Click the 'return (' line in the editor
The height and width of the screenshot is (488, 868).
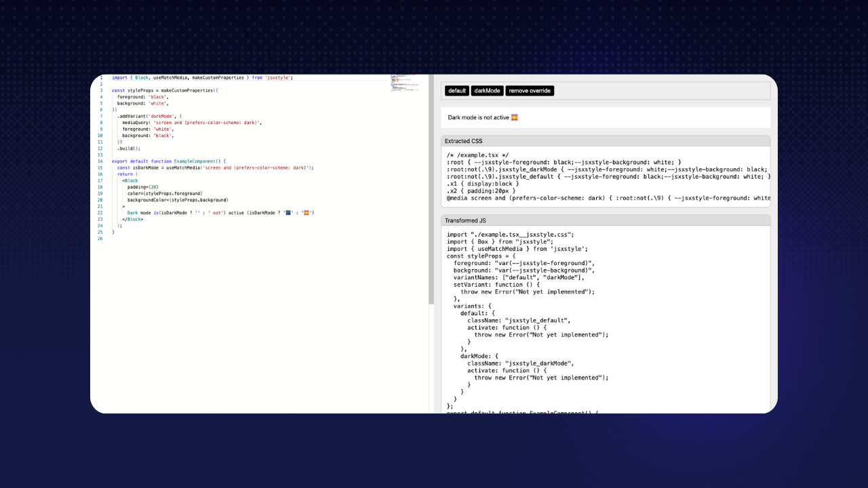tap(127, 174)
